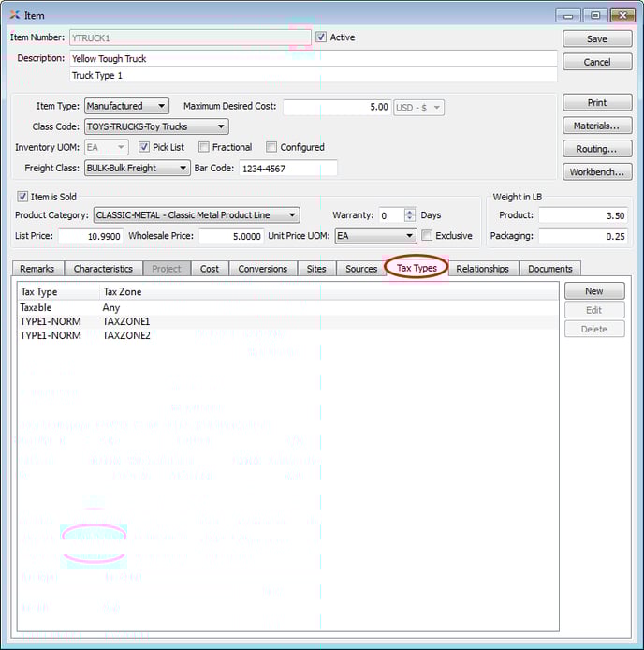
Task: Open the Materials dialog
Action: point(596,126)
